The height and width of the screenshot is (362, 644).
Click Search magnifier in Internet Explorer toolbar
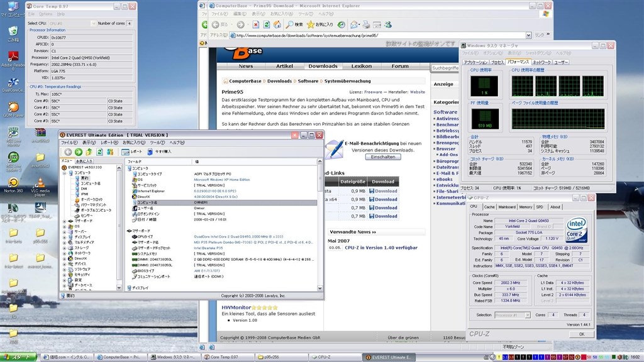click(x=289, y=25)
